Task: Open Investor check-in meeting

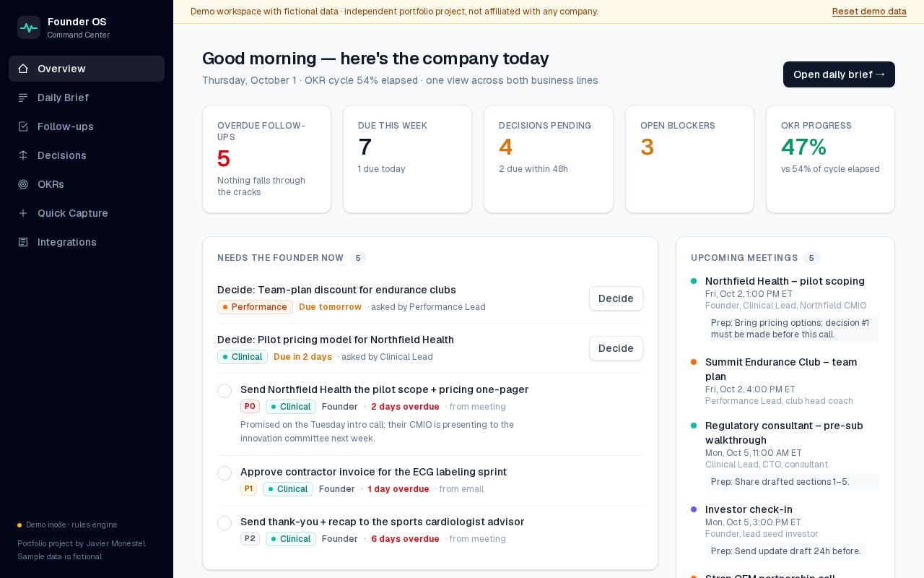Action: (749, 509)
